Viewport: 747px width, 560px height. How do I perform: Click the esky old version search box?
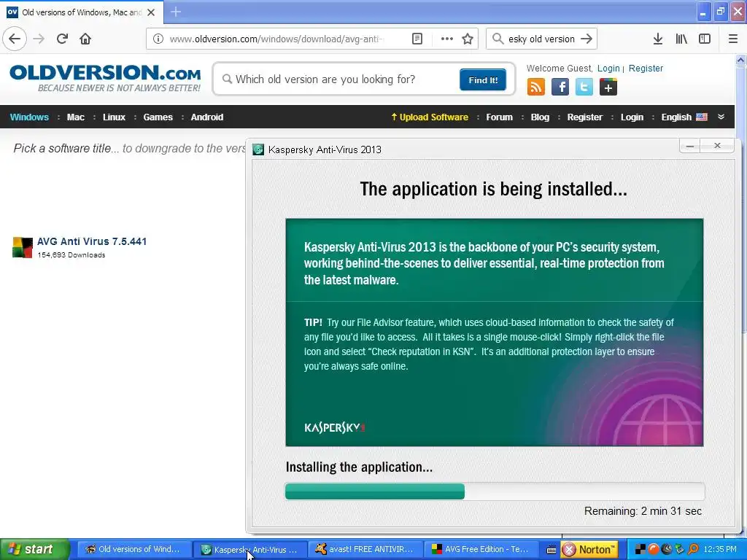542,39
